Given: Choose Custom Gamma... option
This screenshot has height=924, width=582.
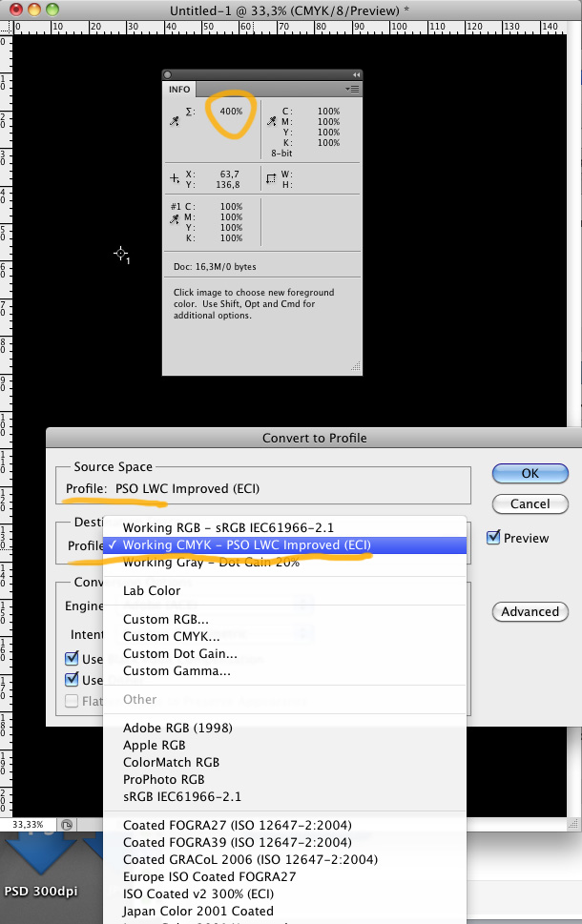Looking at the screenshot, I should (285, 670).
